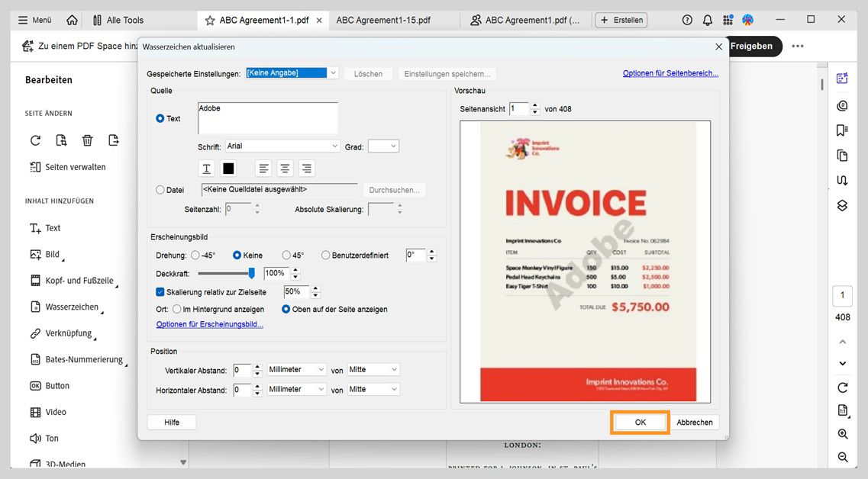Uncheck Skalierung relativ zur Zielseite
Viewport: 868px width, 479px height.
(x=160, y=291)
